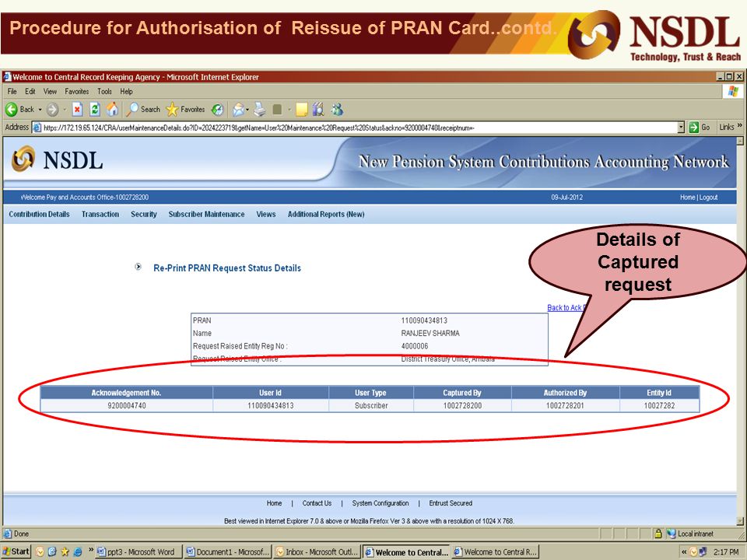Image resolution: width=747 pixels, height=560 pixels.
Task: Click the Forward arrow button
Action: coord(52,110)
